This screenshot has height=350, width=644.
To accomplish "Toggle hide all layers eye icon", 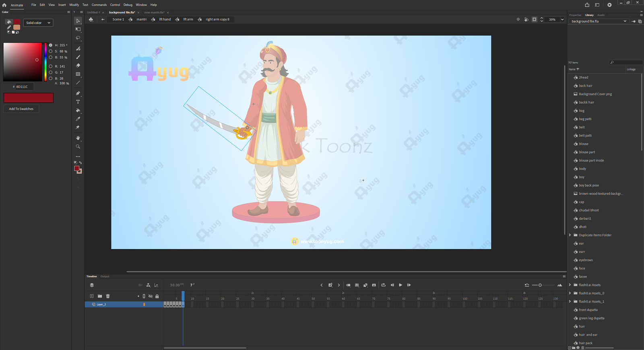I will 151,296.
